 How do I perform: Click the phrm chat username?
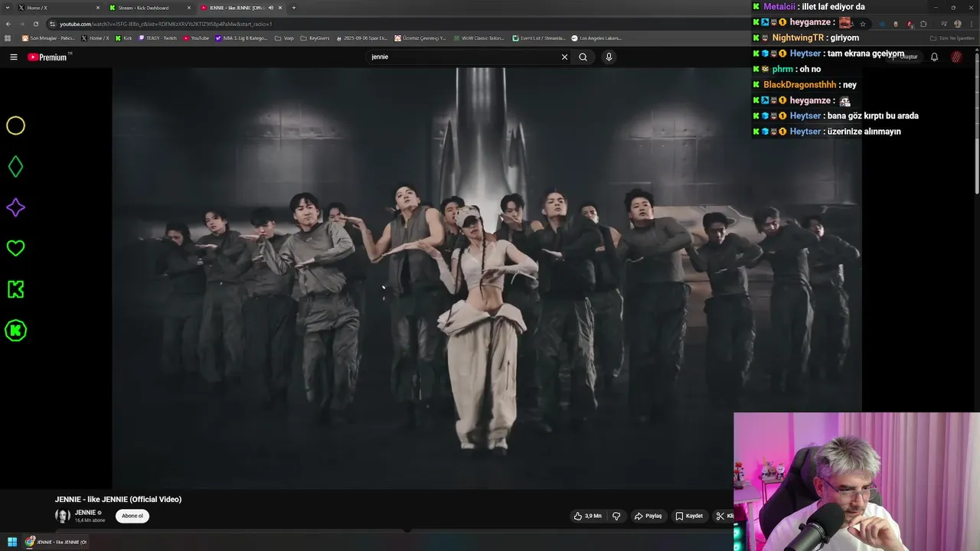pos(782,70)
